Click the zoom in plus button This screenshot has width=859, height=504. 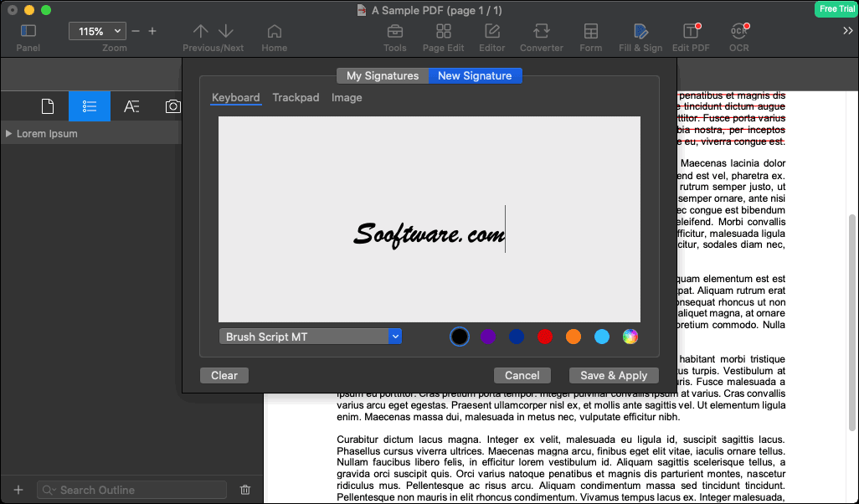(x=152, y=31)
